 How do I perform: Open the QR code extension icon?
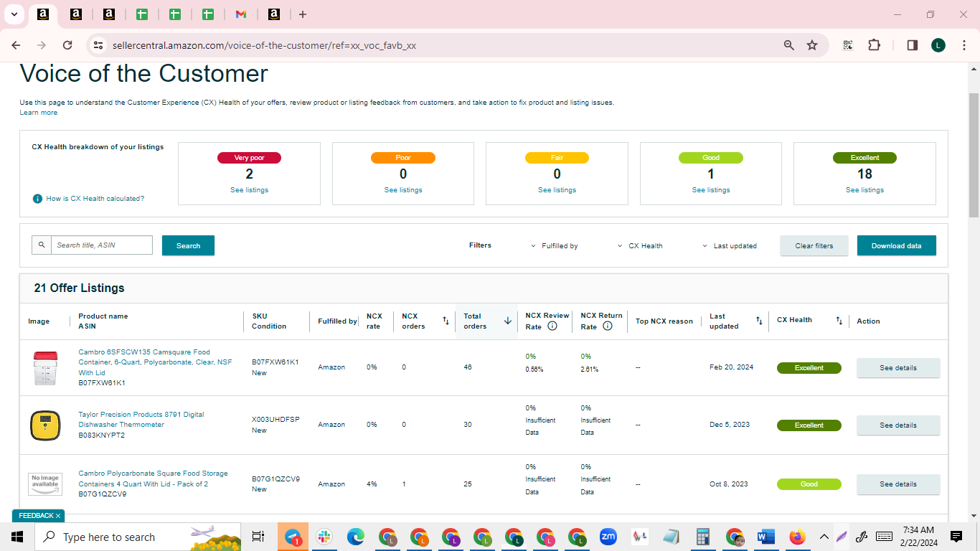pyautogui.click(x=848, y=45)
